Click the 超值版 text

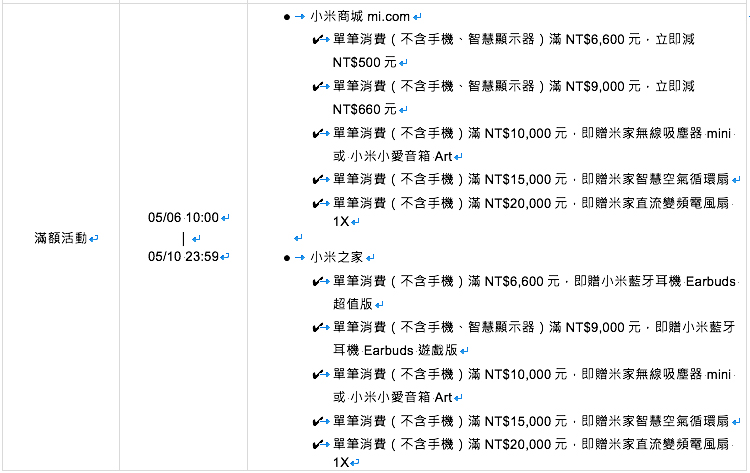pos(353,304)
